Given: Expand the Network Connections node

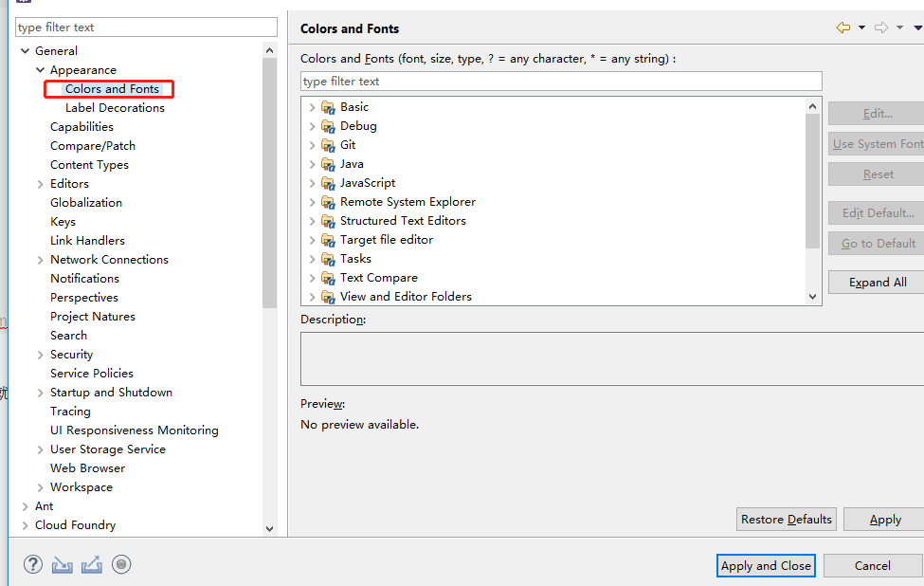Looking at the screenshot, I should (40, 260).
